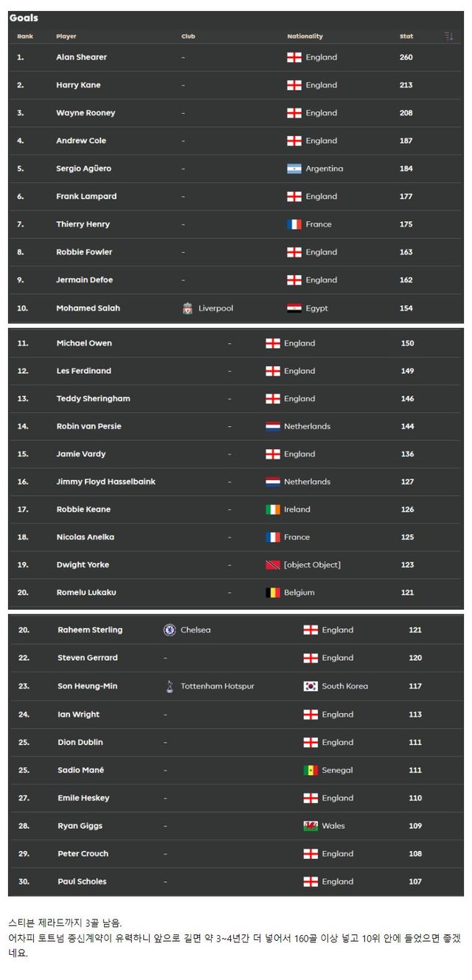472x980 pixels.
Task: Open Harry Kane player link
Action: [78, 85]
